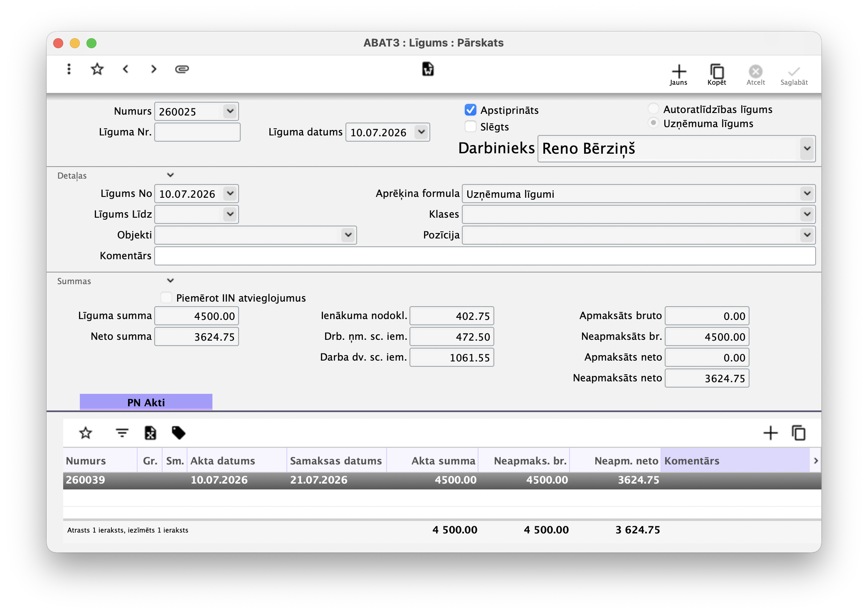Open Darbinieks dropdown list
868x614 pixels.
click(807, 148)
